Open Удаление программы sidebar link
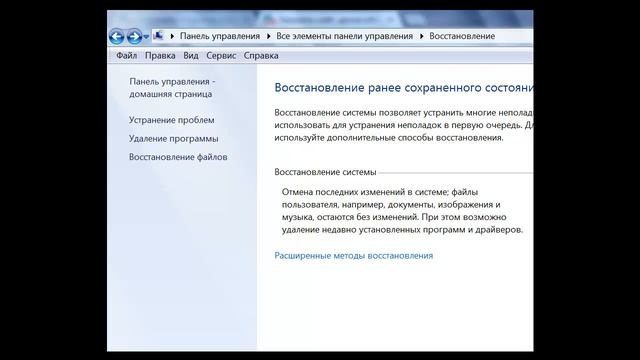 pyautogui.click(x=173, y=139)
